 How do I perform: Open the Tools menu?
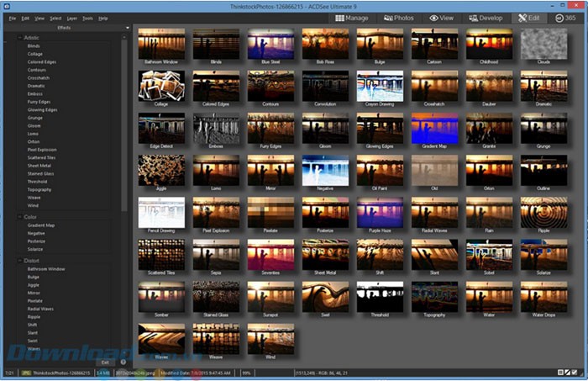[87, 18]
